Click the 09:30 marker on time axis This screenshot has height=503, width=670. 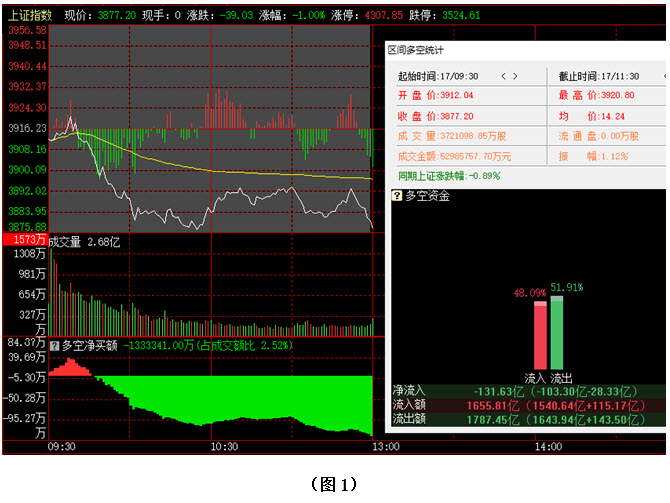coord(62,448)
